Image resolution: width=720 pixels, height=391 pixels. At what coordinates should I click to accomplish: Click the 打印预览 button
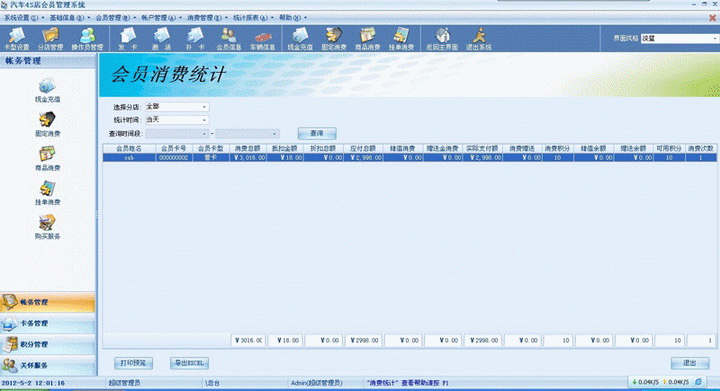[x=133, y=363]
